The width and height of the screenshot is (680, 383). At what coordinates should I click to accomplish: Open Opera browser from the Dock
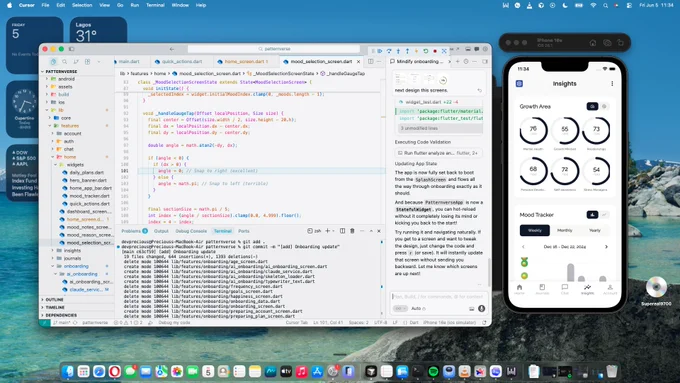coord(114,371)
